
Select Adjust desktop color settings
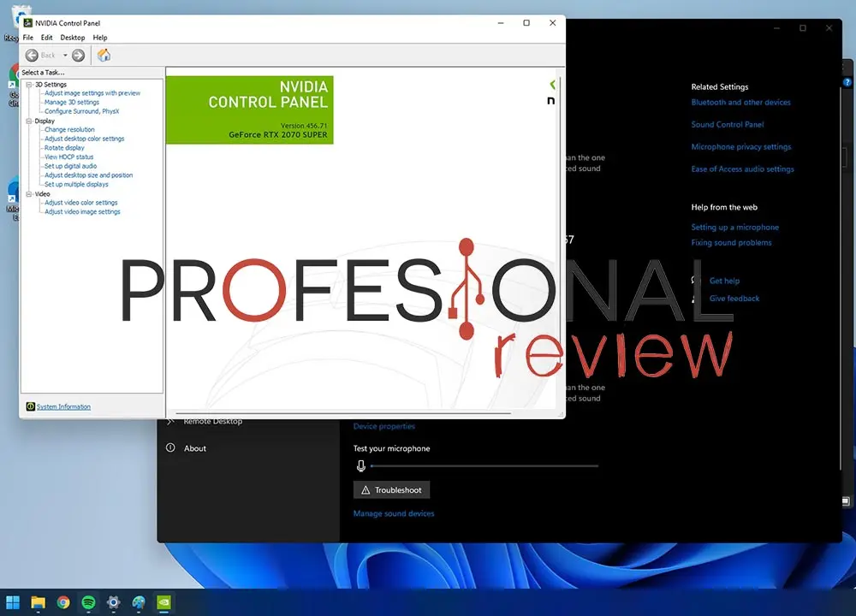pyautogui.click(x=84, y=139)
